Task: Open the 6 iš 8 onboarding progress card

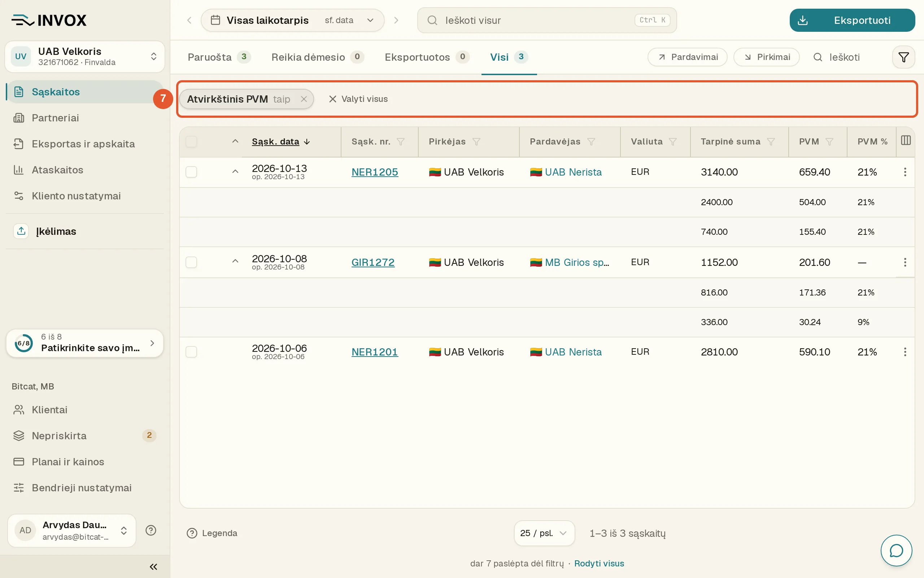Action: click(x=85, y=343)
